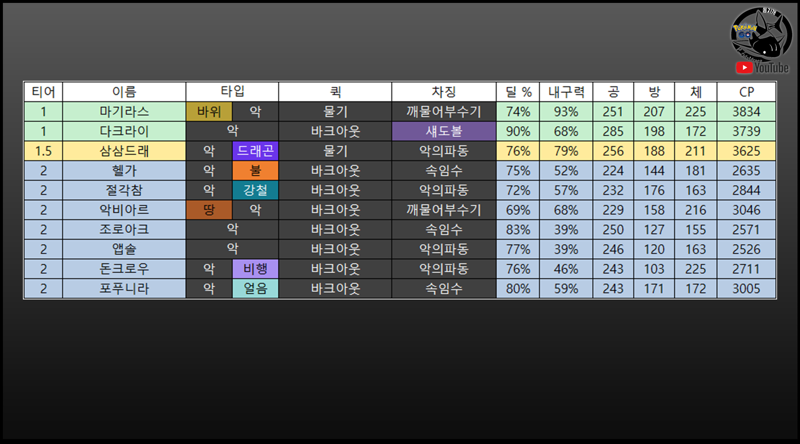
Task: Click the CP value 3005
Action: 746,288
